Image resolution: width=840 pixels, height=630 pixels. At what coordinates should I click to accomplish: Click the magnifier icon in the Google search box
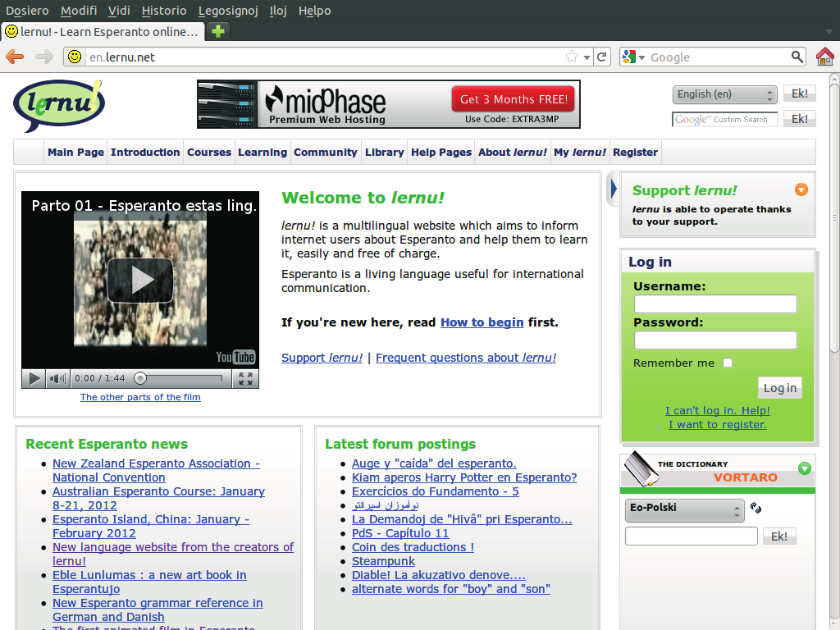click(797, 57)
